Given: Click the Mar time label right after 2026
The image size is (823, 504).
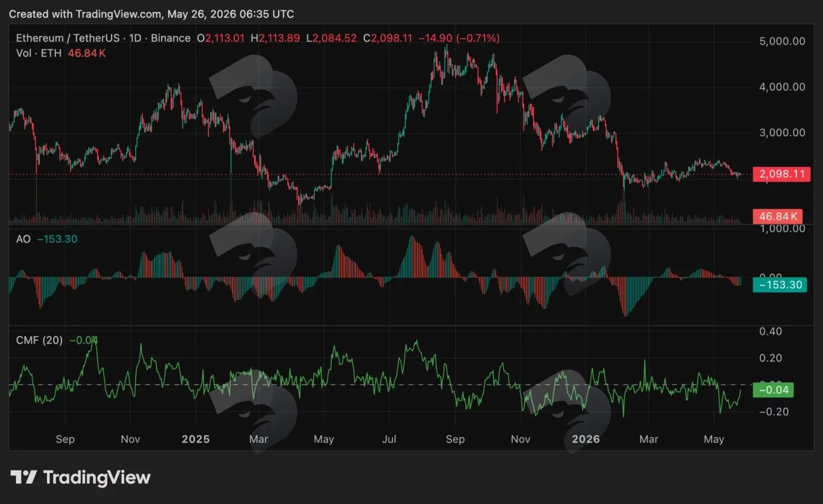Looking at the screenshot, I should pyautogui.click(x=649, y=439).
